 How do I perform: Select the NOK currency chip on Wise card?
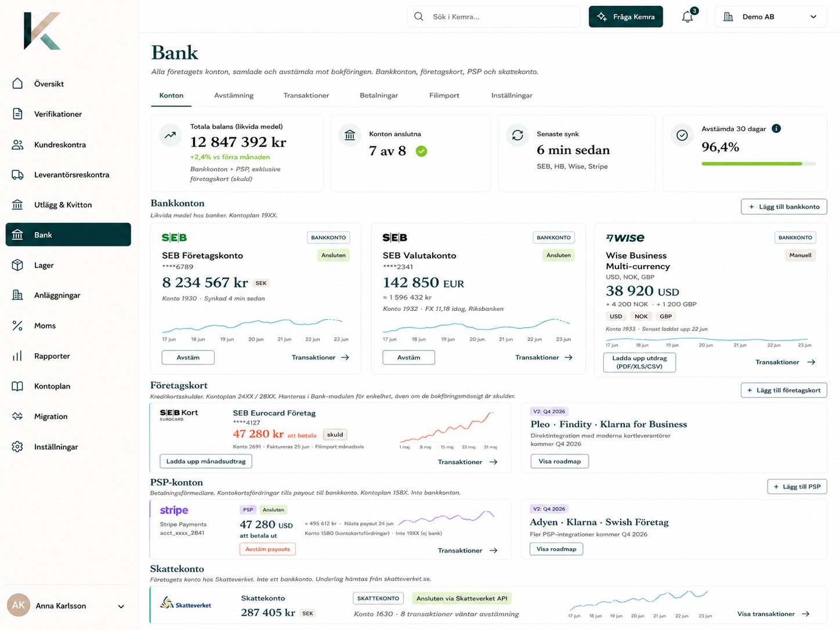point(641,316)
